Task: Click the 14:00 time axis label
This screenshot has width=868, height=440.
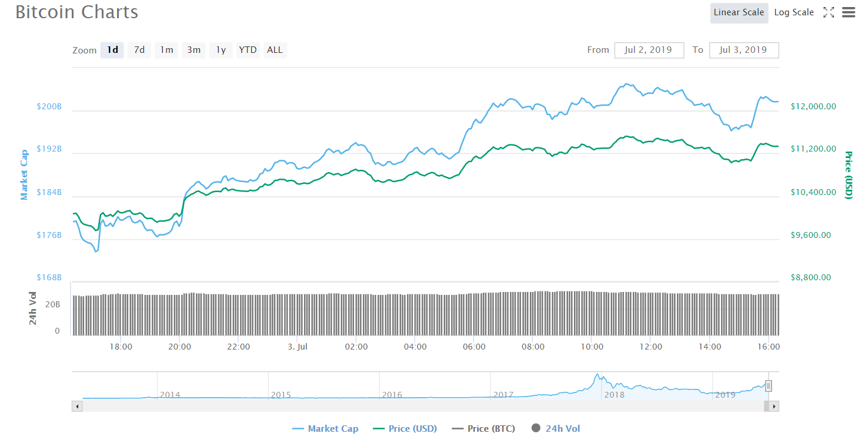Action: [710, 347]
